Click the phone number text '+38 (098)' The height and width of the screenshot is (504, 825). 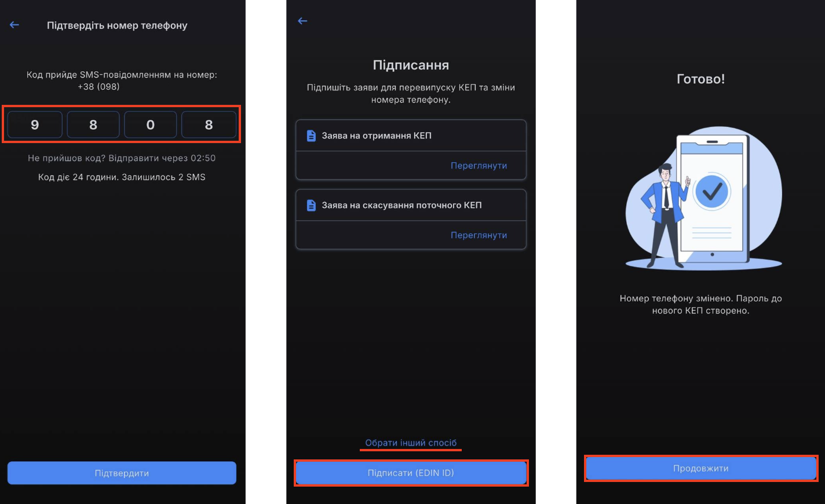pos(98,86)
